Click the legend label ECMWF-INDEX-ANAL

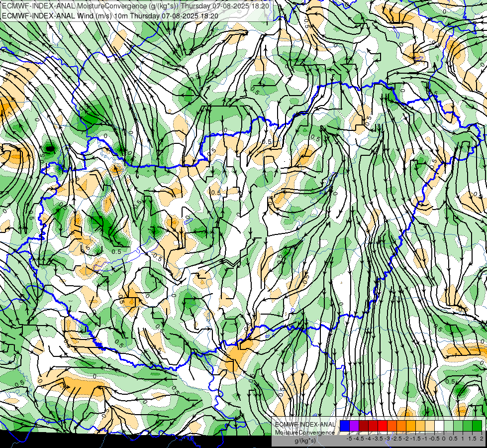(305, 425)
